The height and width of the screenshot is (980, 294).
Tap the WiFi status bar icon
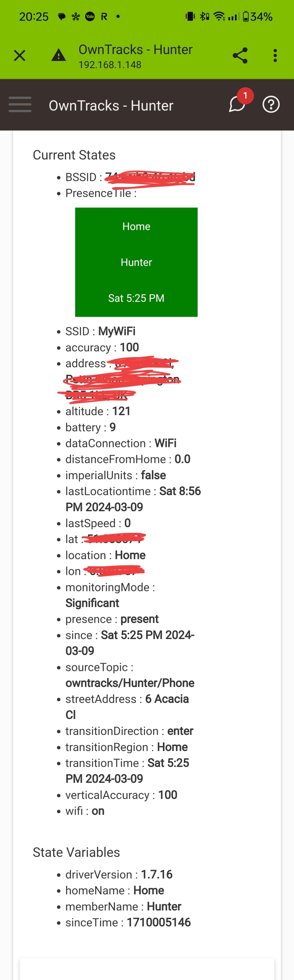(x=219, y=16)
